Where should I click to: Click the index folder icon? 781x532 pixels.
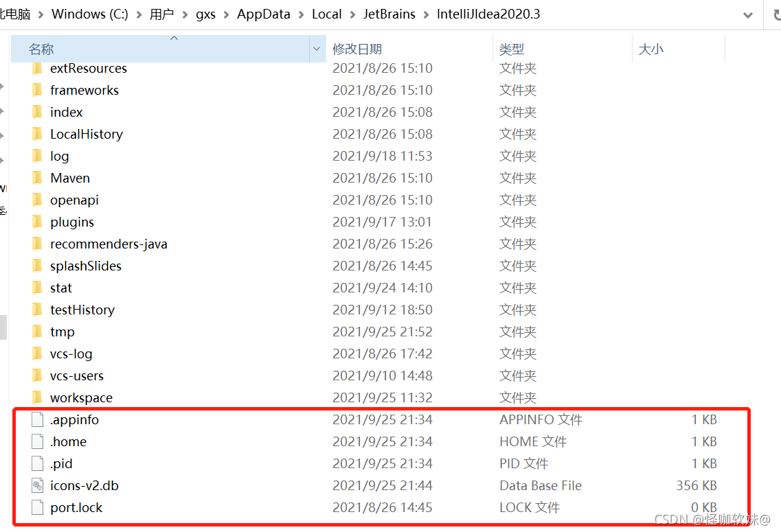[37, 112]
